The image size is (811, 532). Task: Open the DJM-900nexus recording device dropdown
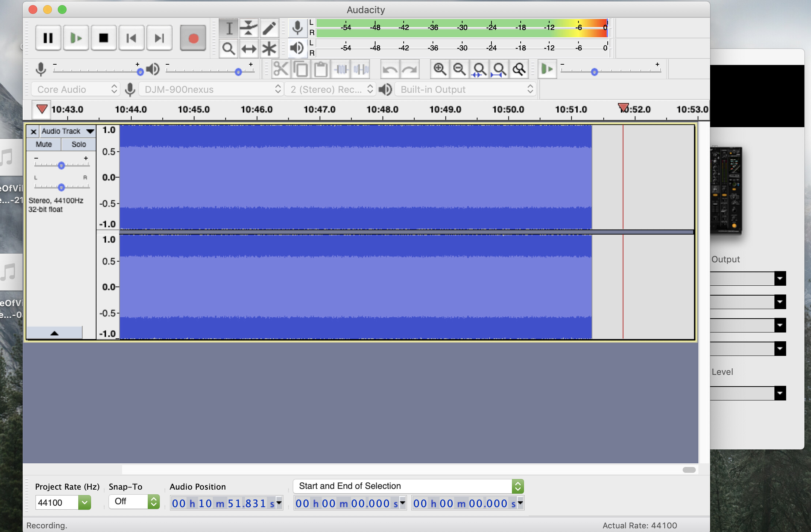[x=211, y=90]
